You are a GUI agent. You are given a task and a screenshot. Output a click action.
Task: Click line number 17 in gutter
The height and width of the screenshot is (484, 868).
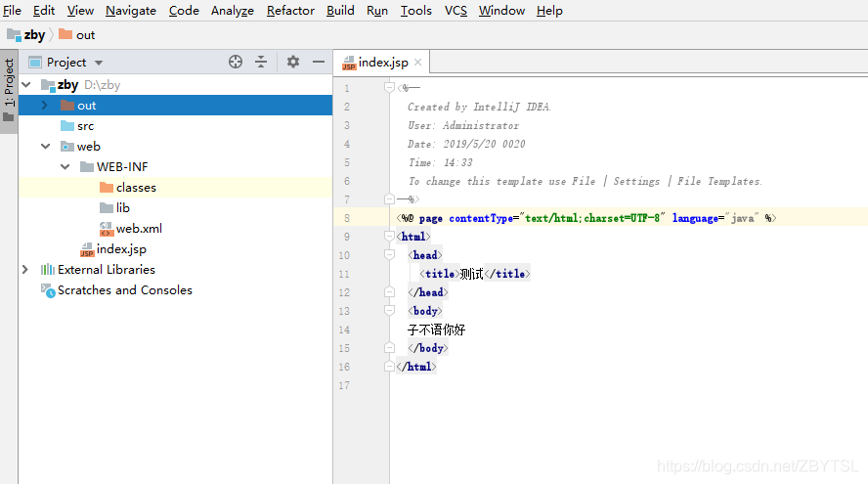click(x=344, y=385)
